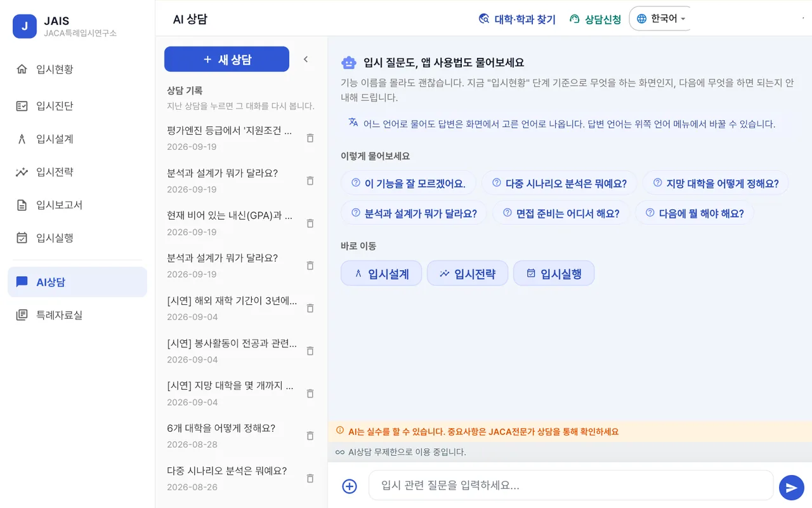The width and height of the screenshot is (812, 508).
Task: Click the attach plus icon beside input
Action: coord(350,486)
